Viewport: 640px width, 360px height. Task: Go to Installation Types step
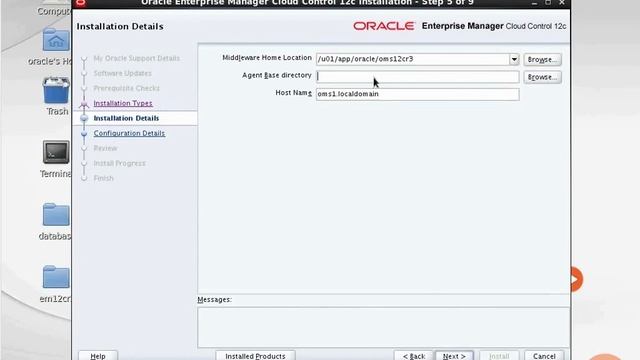click(123, 103)
